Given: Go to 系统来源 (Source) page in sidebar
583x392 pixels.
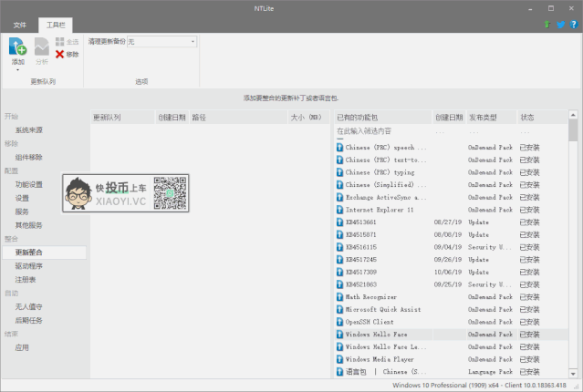Looking at the screenshot, I should [x=28, y=130].
